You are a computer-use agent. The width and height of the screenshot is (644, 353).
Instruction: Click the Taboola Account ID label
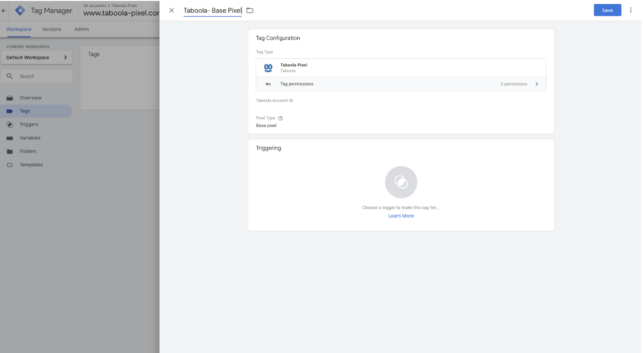274,100
